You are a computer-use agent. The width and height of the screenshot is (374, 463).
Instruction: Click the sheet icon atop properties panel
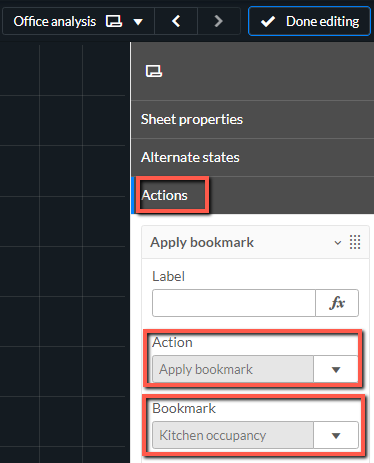[154, 71]
